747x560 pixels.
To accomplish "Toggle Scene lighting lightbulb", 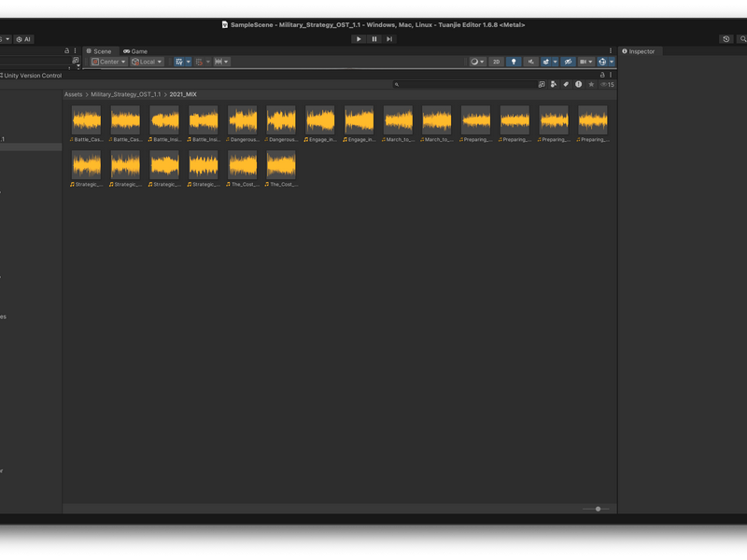I will click(x=513, y=62).
